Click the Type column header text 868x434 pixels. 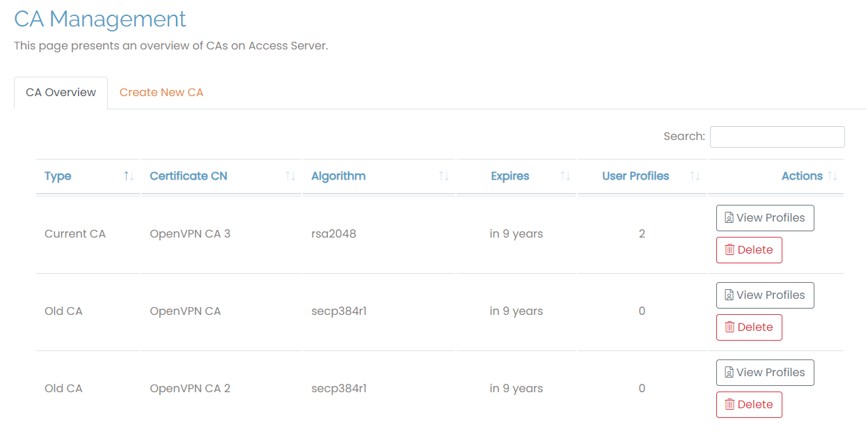[x=58, y=176]
